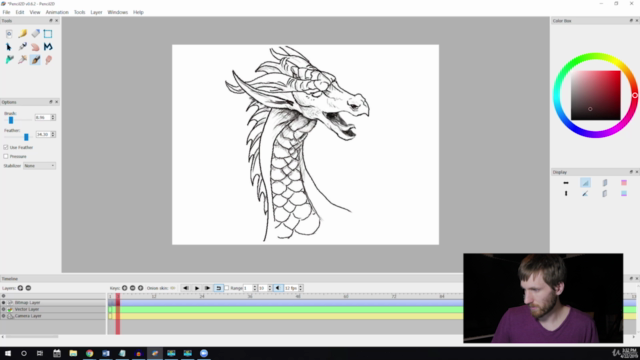Screen dimensions: 640x360
Task: Click the horizontal flip icon in Display panel
Action: (x=566, y=183)
